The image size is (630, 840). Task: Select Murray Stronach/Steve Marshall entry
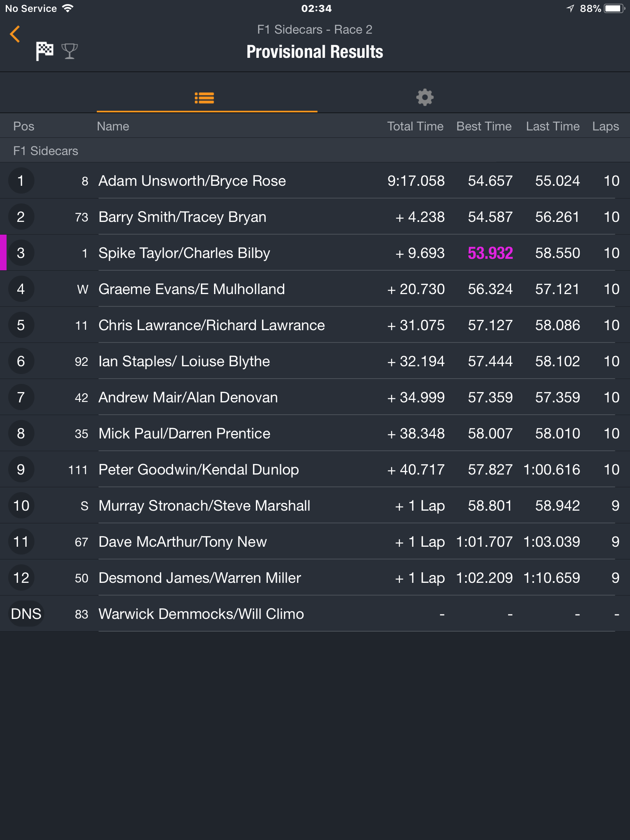click(315, 506)
